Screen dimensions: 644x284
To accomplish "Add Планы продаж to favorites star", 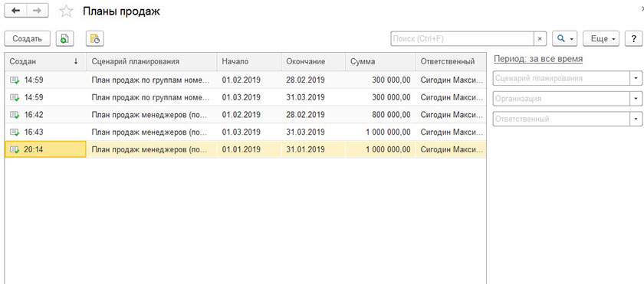I will [66, 11].
